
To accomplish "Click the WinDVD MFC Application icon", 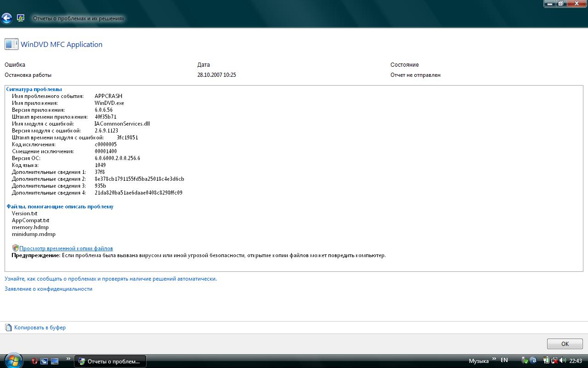I will [x=11, y=44].
